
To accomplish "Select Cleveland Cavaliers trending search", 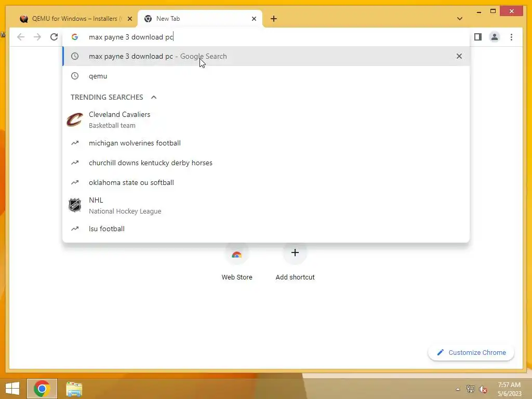I will click(266, 120).
